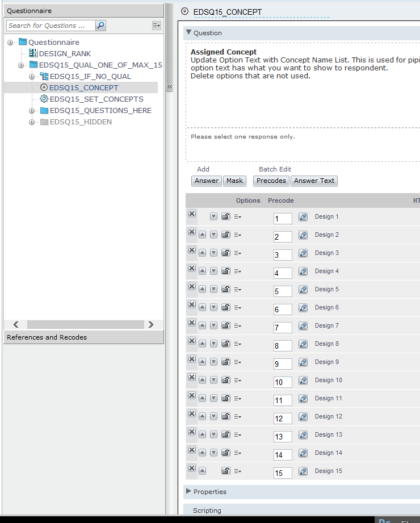
Task: Edit text of Design 12 answer
Action: (303, 417)
